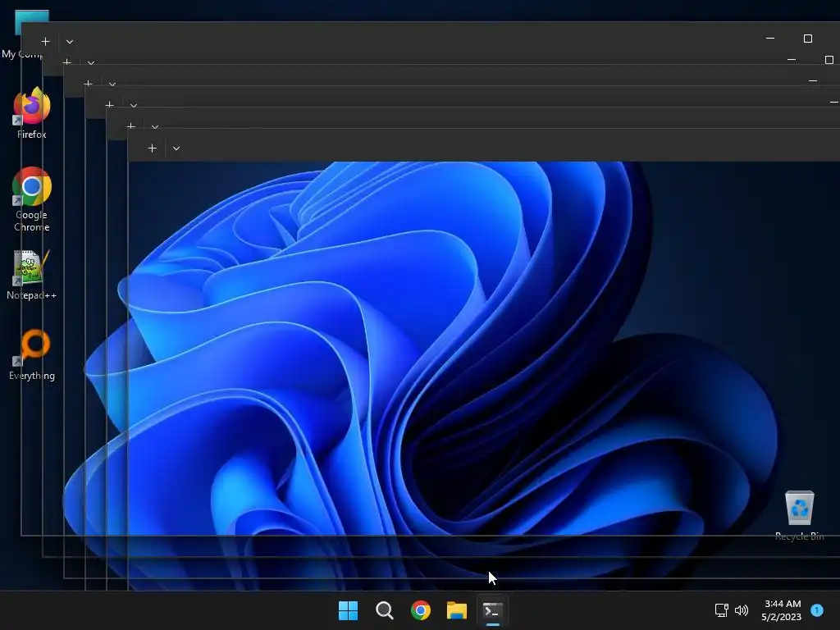Minimize the third terminal window from the back
The image size is (840, 630).
click(813, 81)
